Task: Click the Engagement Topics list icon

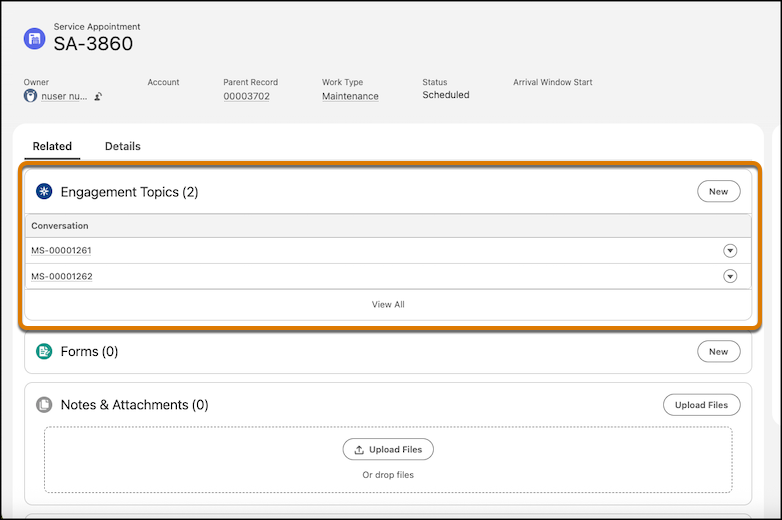Action: pos(44,191)
